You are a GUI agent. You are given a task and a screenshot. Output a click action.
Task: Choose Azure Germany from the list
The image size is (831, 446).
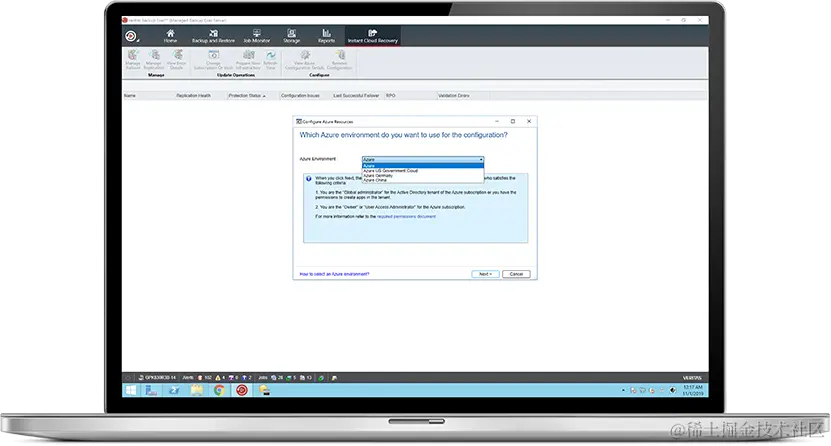(423, 175)
